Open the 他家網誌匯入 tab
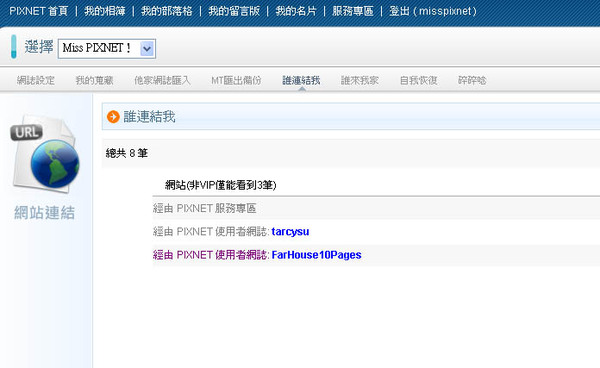The image size is (600, 368). pos(162,80)
